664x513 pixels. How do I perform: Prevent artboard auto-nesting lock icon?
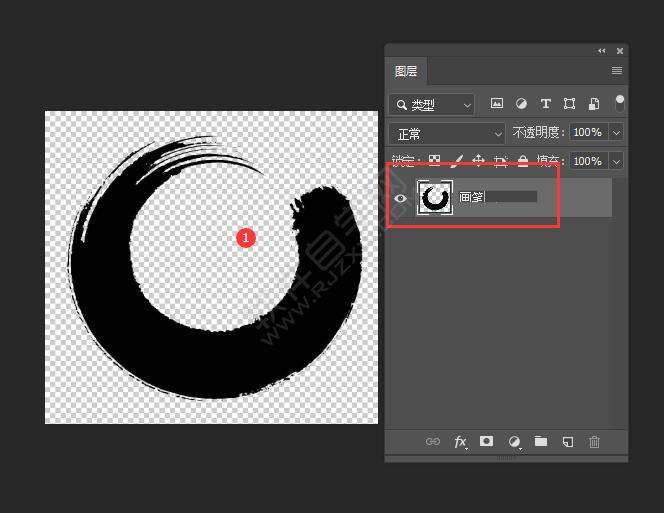(x=501, y=161)
